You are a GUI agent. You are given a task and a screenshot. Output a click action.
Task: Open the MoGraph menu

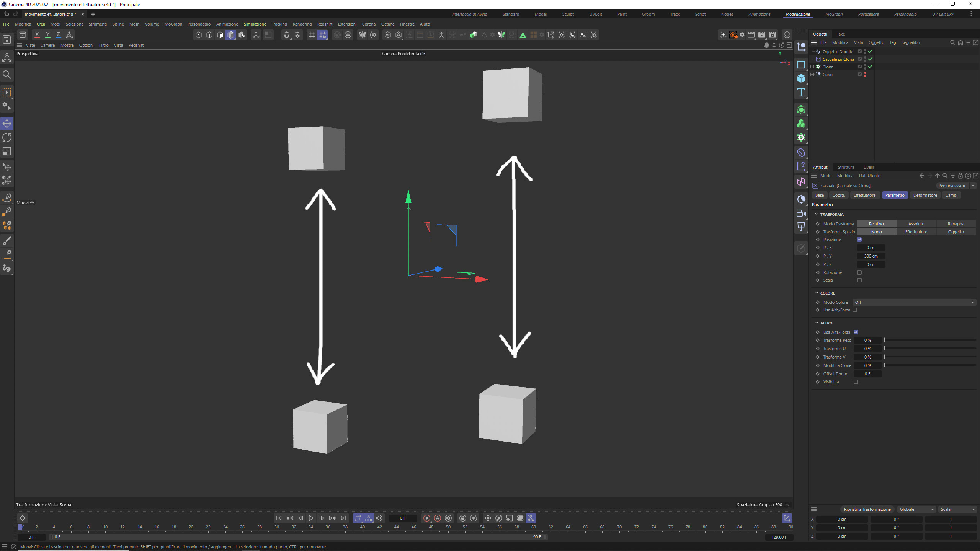coord(173,24)
